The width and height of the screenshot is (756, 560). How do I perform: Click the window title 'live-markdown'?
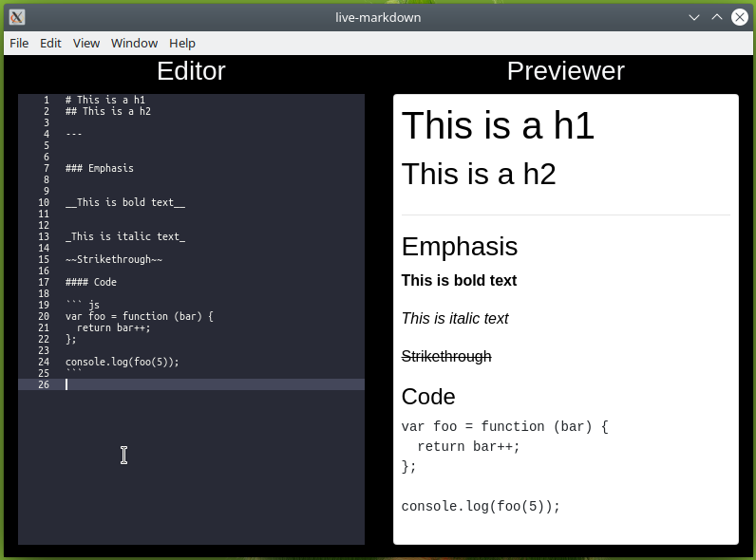(378, 17)
